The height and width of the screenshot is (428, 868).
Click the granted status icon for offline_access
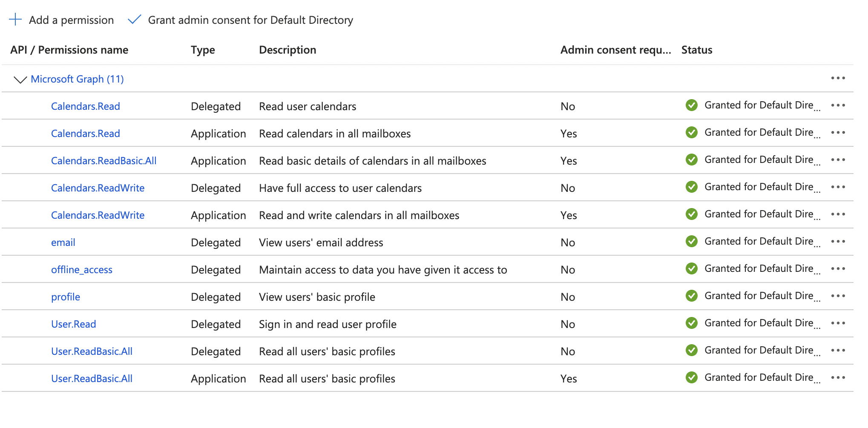point(691,268)
